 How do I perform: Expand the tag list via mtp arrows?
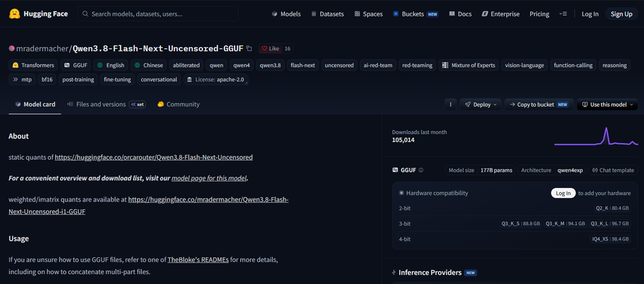(x=16, y=79)
